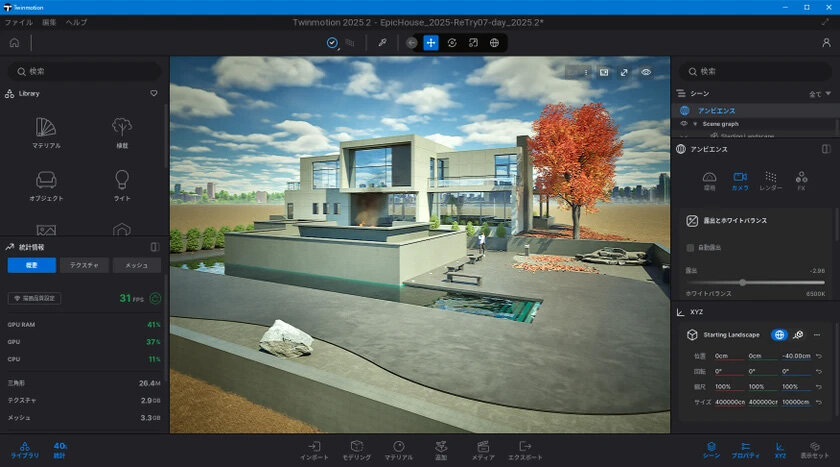Screen dimensions: 840x467
Task: Switch to the テクスチャ statistics tab
Action: pyautogui.click(x=84, y=265)
